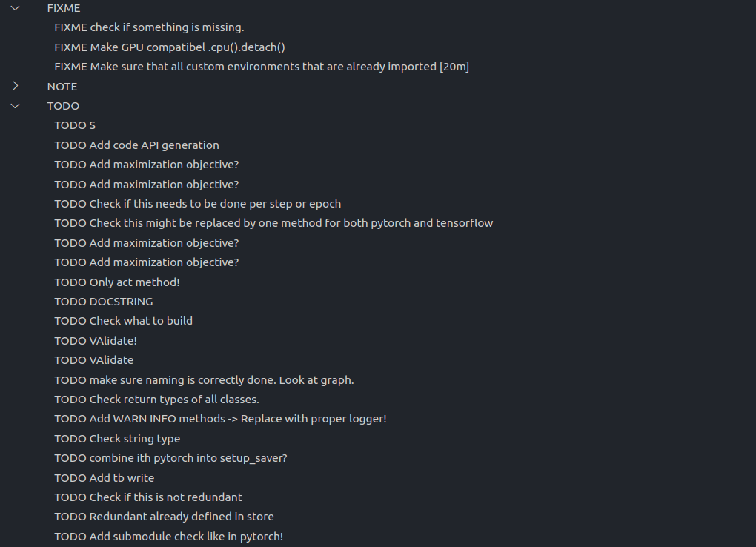Image resolution: width=756 pixels, height=547 pixels.
Task: Collapse the TODO group chevron
Action: 16,106
